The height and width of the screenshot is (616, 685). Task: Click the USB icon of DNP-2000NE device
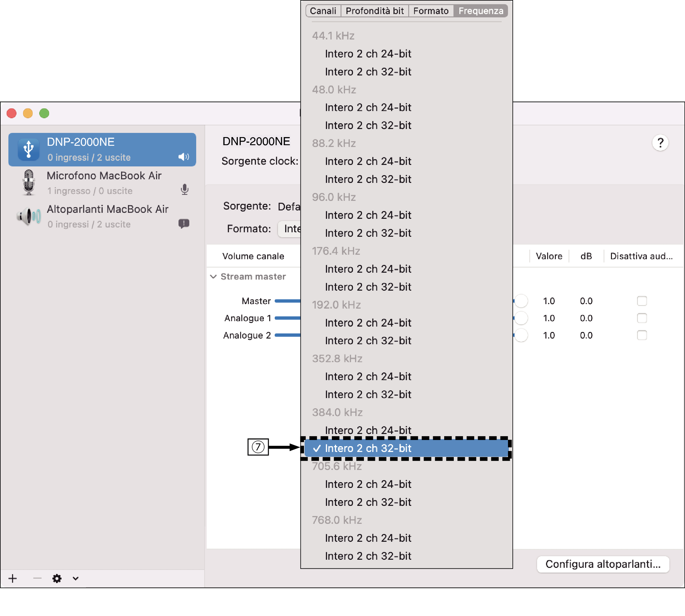click(28, 149)
